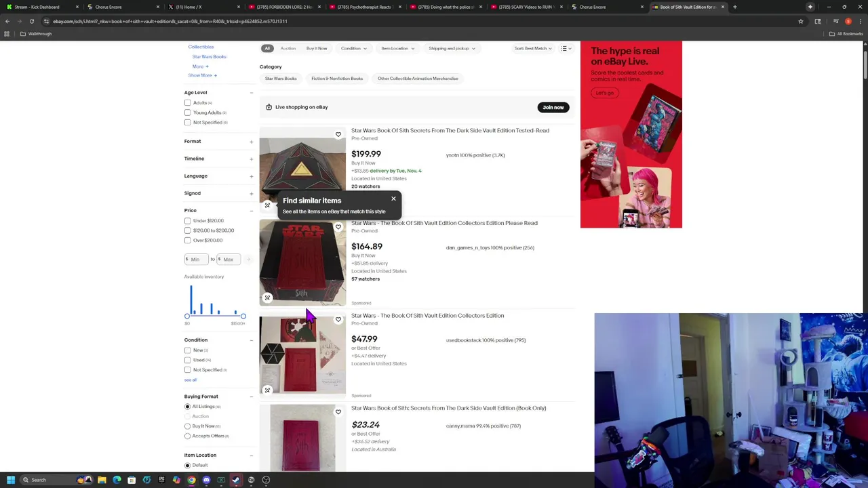Click see all under Condition
Screen dimensions: 868x488
point(191,380)
